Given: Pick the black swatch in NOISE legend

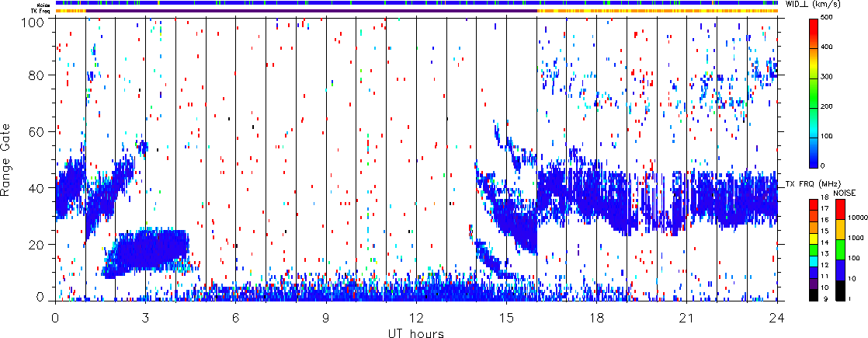Looking at the screenshot, I should [840, 291].
